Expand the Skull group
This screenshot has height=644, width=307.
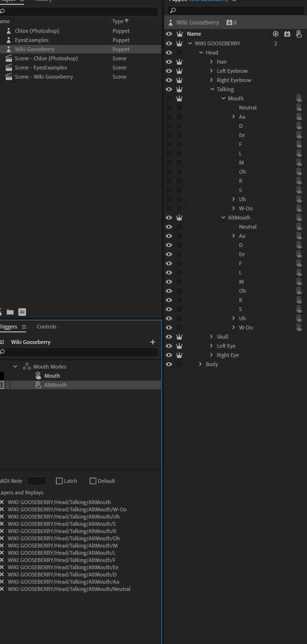click(x=212, y=337)
